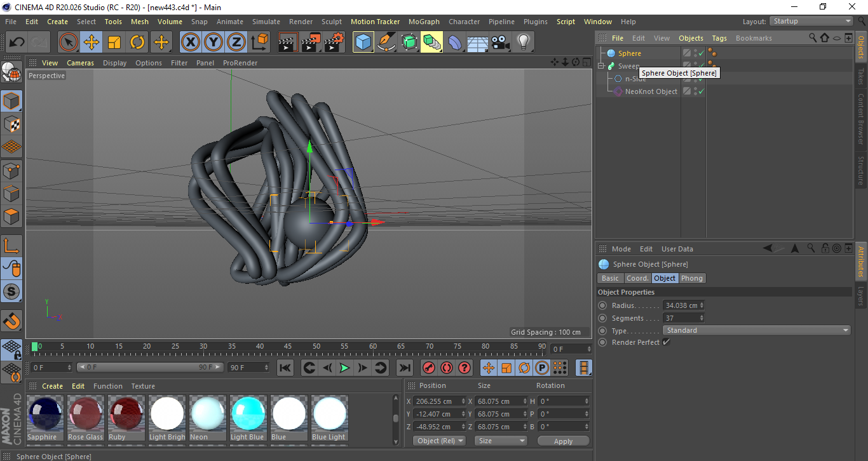This screenshot has width=868, height=461.
Task: Open Edit Render Settings
Action: [x=334, y=43]
